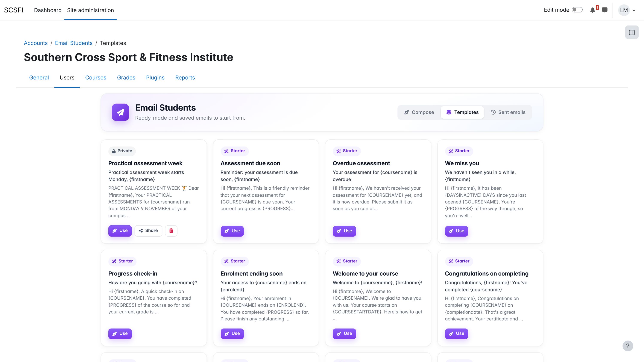Select the Templates view
This screenshot has width=644, height=362.
462,112
